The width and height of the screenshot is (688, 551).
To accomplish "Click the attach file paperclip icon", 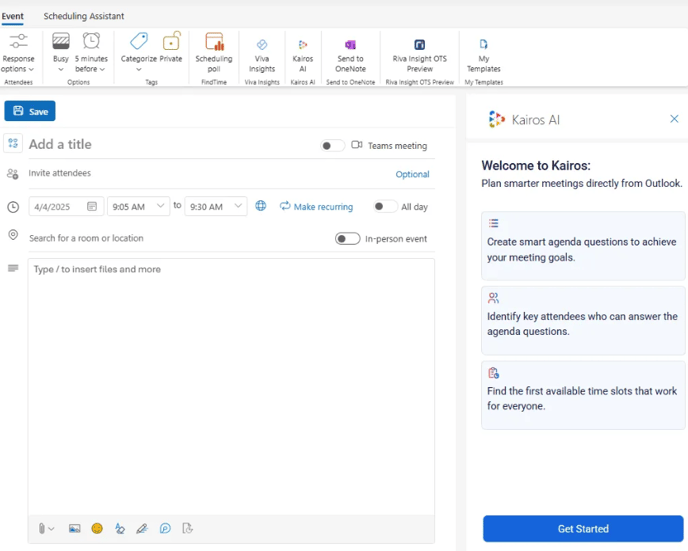I will (x=42, y=529).
